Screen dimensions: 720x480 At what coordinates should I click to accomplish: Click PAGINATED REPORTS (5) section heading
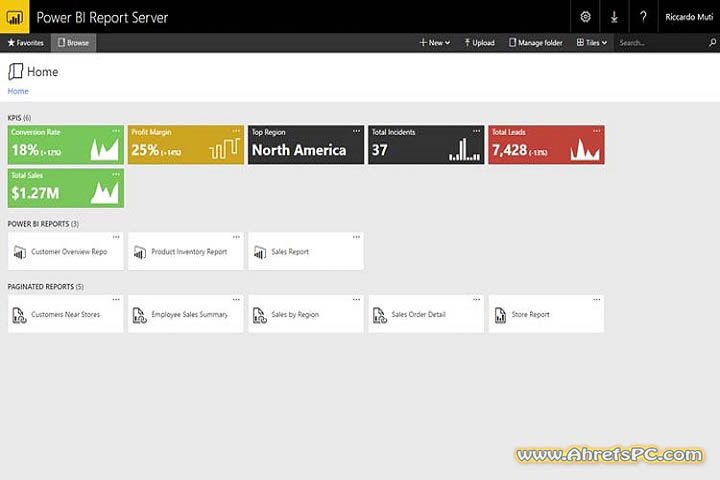[x=45, y=287]
